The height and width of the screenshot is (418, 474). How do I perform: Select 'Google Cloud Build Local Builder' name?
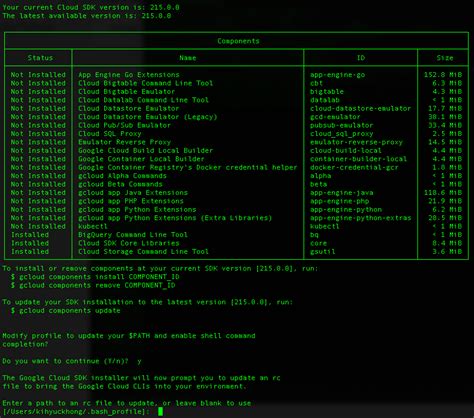145,150
